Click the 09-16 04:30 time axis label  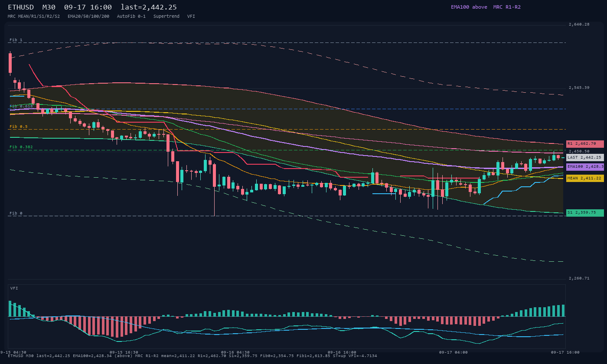coord(235,352)
